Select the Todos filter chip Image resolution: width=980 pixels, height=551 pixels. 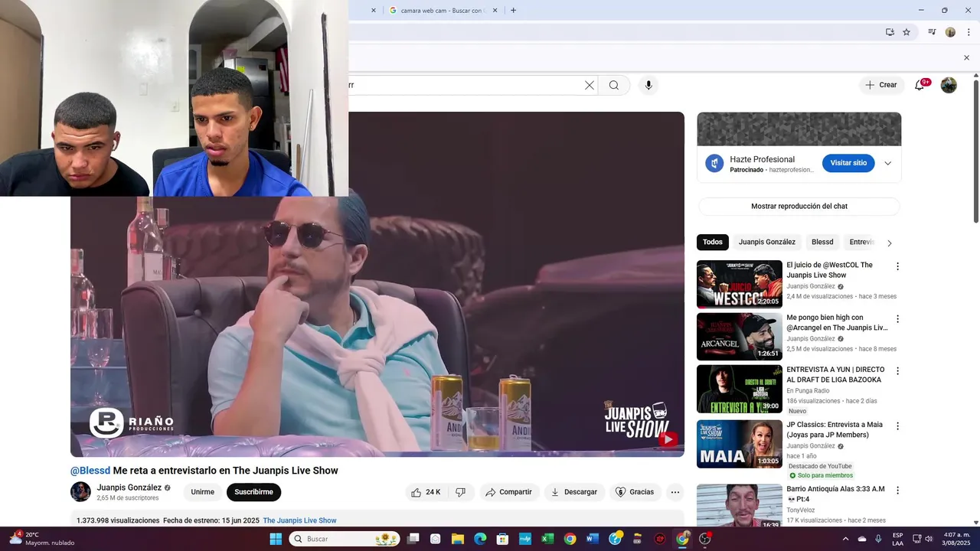(713, 242)
